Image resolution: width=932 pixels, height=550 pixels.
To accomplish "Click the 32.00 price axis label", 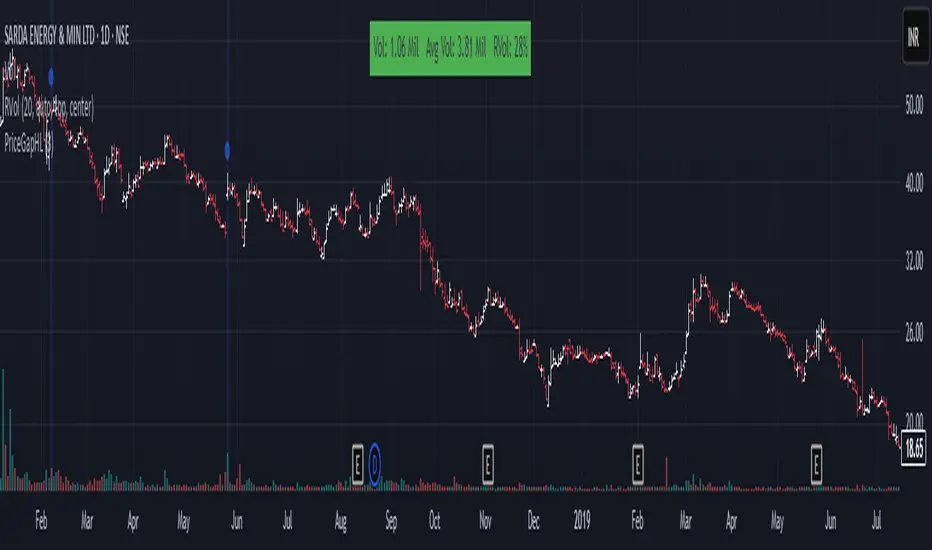I will coord(914,260).
